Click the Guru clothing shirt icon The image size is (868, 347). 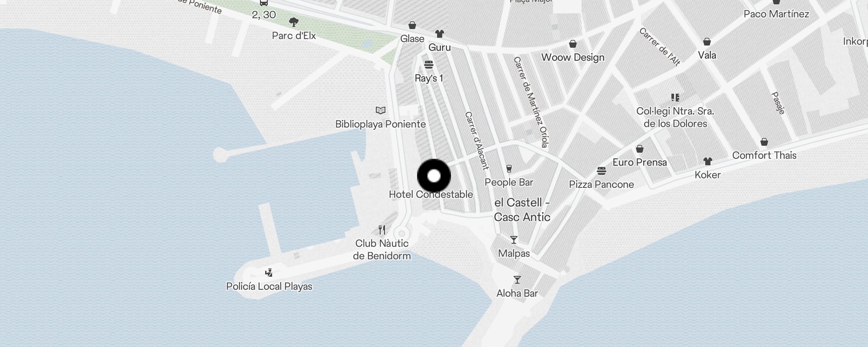click(440, 33)
